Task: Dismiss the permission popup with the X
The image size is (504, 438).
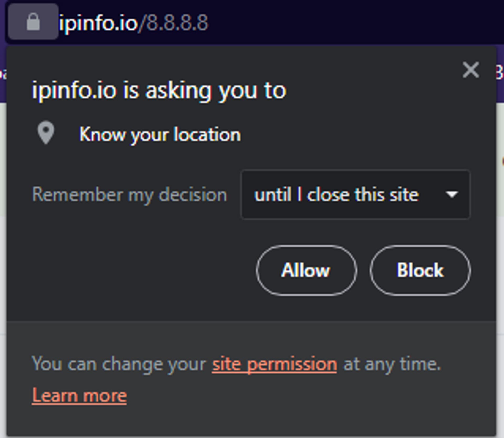Action: click(471, 70)
